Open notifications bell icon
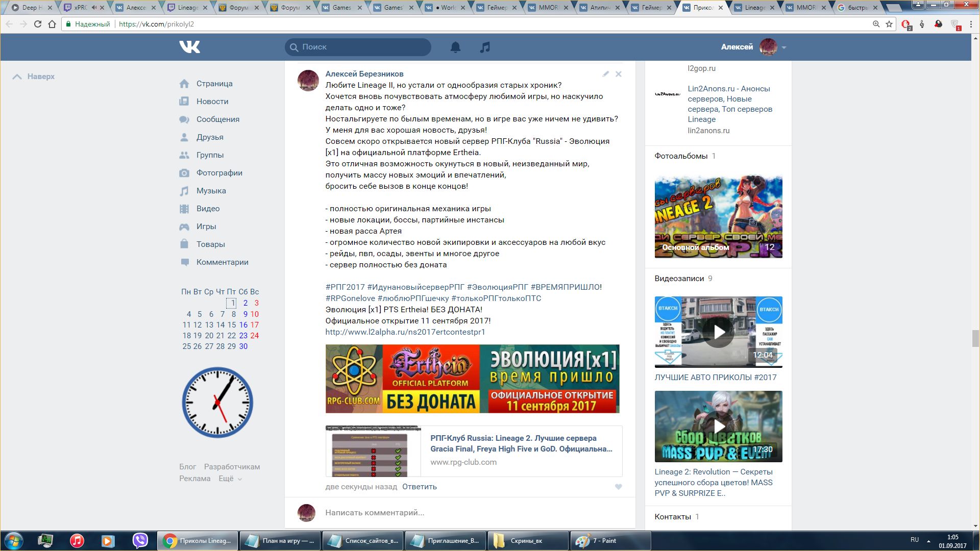980x551 pixels. click(x=455, y=47)
